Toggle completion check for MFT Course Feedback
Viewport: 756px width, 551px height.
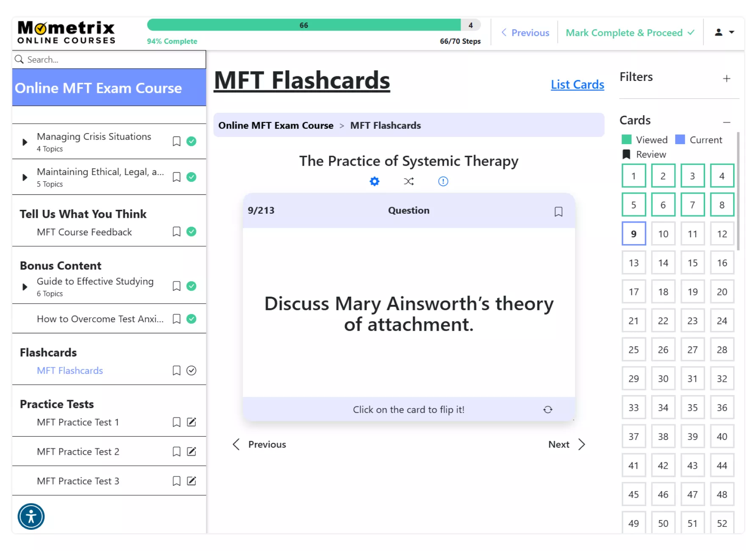[x=192, y=231]
